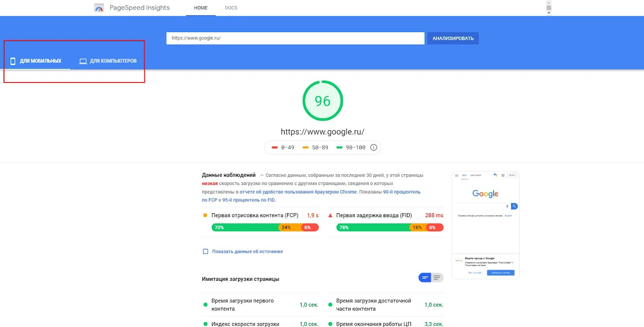Click the Время загрузки первого контента metric
This screenshot has height=327, width=644.
click(260, 305)
